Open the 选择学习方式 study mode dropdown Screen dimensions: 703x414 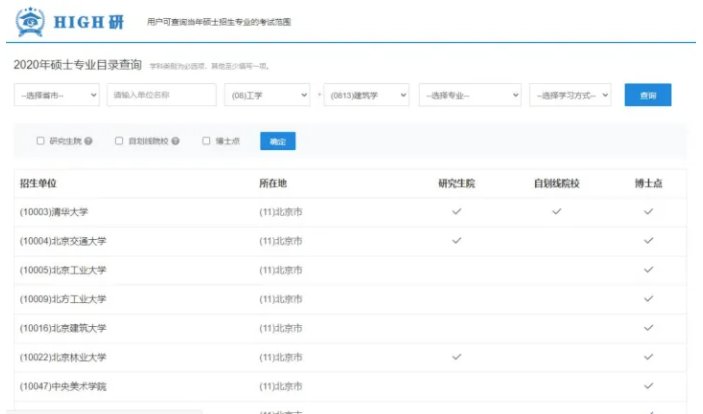[570, 95]
